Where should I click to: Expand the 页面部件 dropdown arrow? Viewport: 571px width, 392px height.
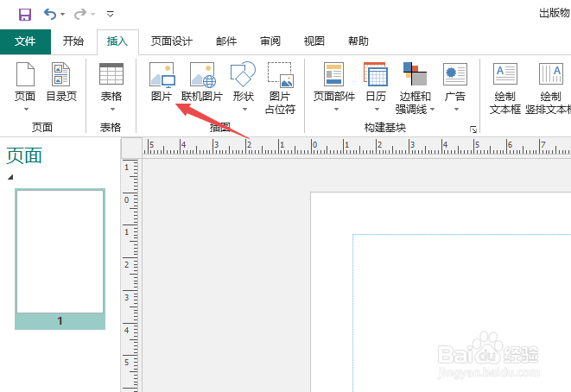coord(336,110)
